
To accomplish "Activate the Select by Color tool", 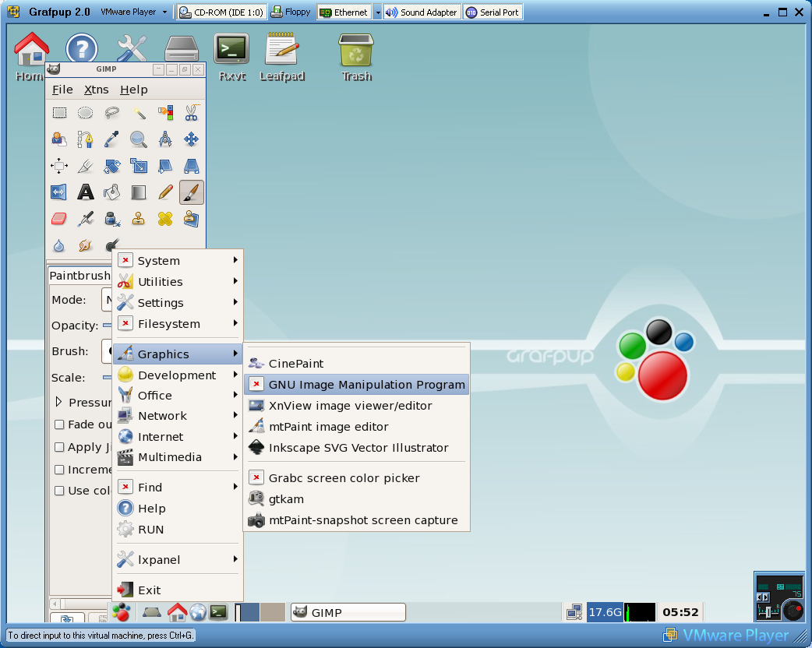I will [x=165, y=113].
